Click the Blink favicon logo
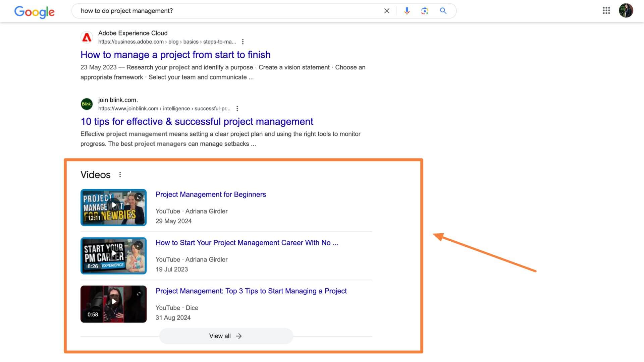The image size is (644, 362). click(x=87, y=104)
